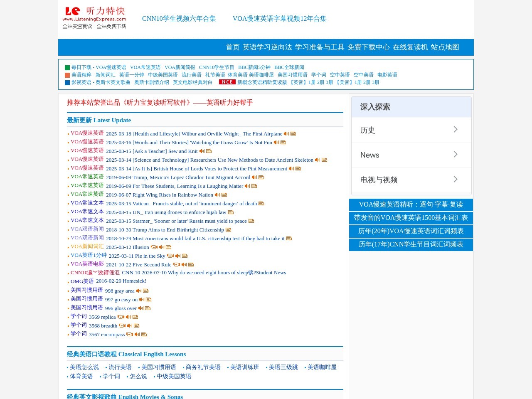
Task: Click text icon beside 3567 encompass
Action: pyautogui.click(x=144, y=335)
